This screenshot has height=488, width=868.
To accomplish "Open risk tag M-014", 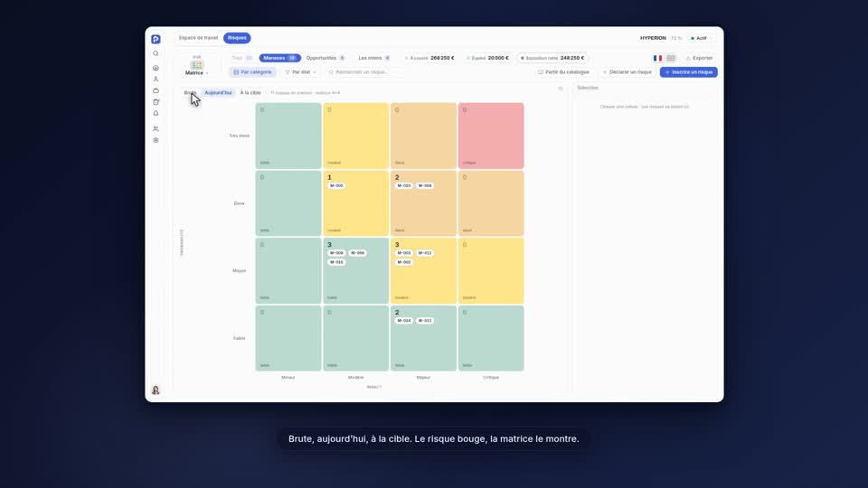I will (404, 321).
